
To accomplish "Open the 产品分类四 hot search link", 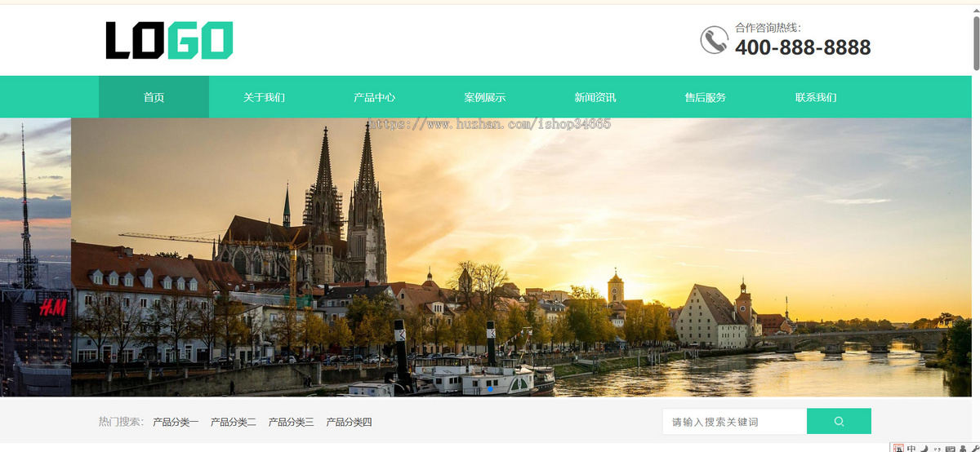I will pos(350,422).
